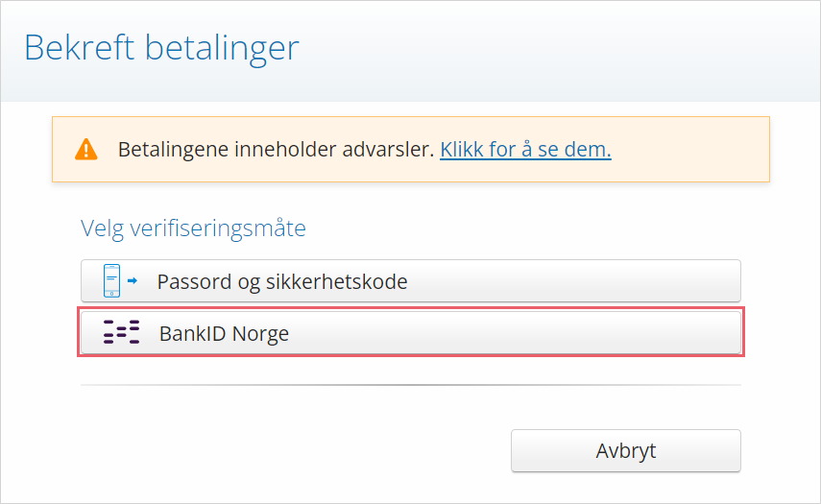Click empty right side of Passord button
The width and height of the screenshot is (821, 504).
point(576,281)
